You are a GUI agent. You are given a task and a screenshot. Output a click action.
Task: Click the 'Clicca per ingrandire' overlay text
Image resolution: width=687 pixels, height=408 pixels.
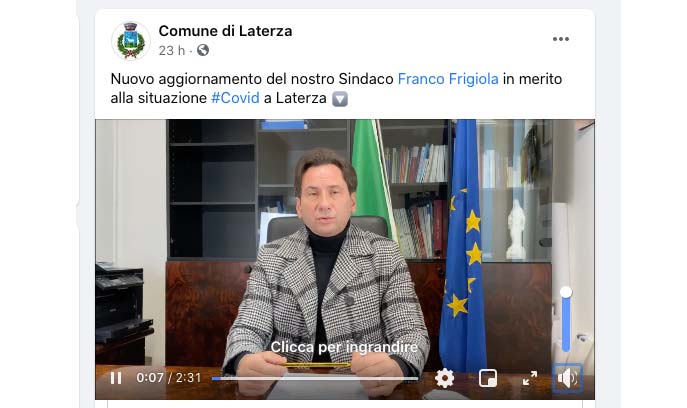tap(344, 347)
